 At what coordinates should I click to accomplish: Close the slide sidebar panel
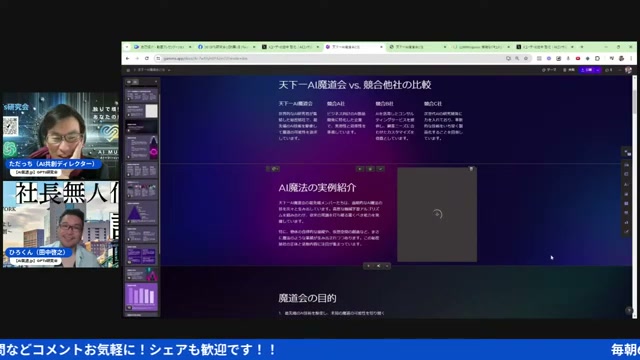(156, 81)
